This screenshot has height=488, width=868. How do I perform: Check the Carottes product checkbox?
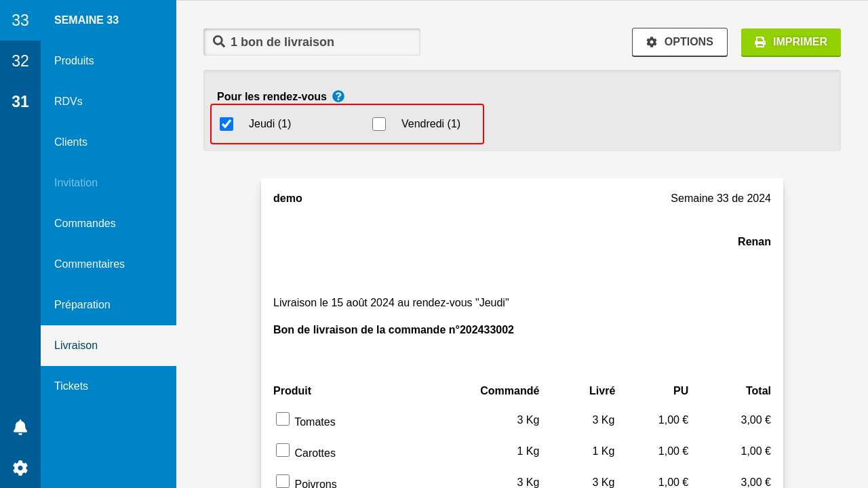(283, 450)
